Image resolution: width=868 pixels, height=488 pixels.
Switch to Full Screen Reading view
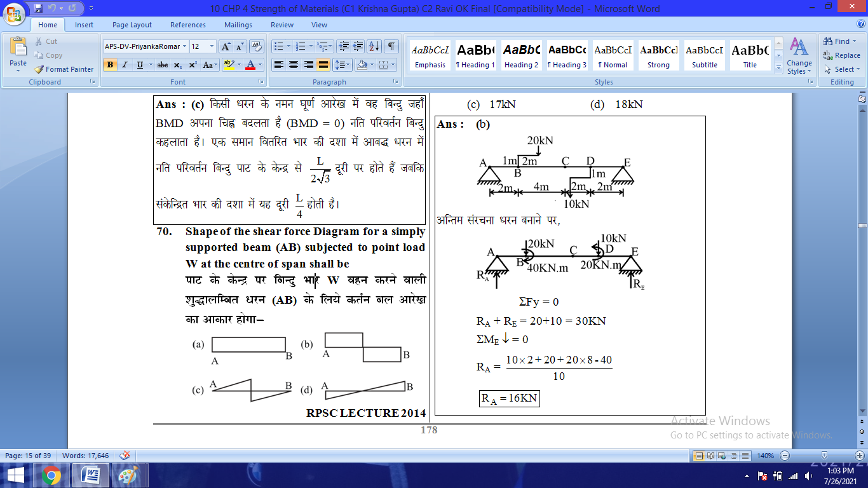tap(709, 456)
